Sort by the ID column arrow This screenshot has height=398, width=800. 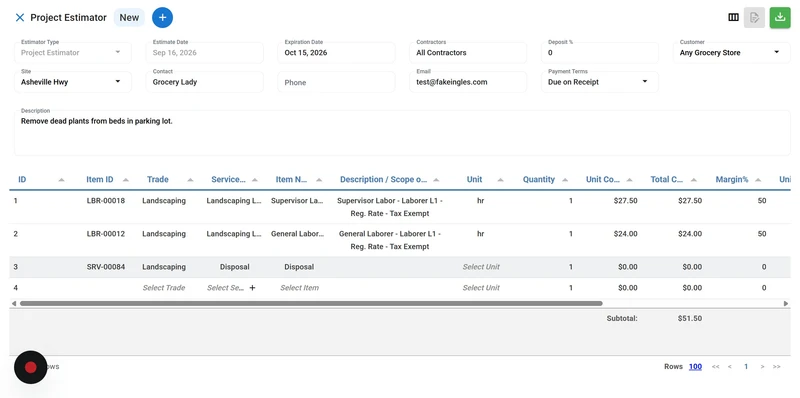coord(61,180)
